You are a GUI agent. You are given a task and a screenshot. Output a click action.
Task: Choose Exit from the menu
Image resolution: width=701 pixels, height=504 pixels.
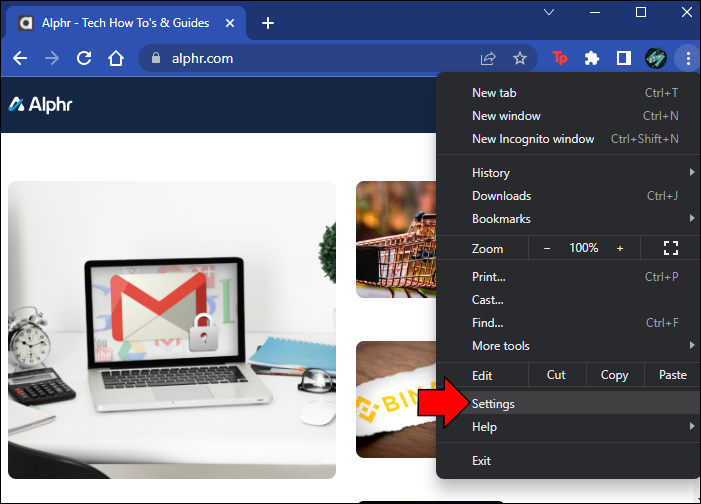pos(568,461)
